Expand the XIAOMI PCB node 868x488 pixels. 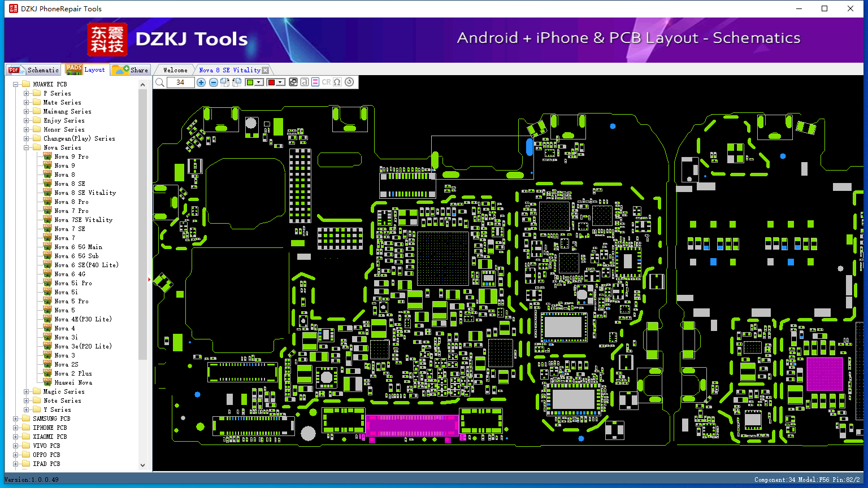(16, 437)
